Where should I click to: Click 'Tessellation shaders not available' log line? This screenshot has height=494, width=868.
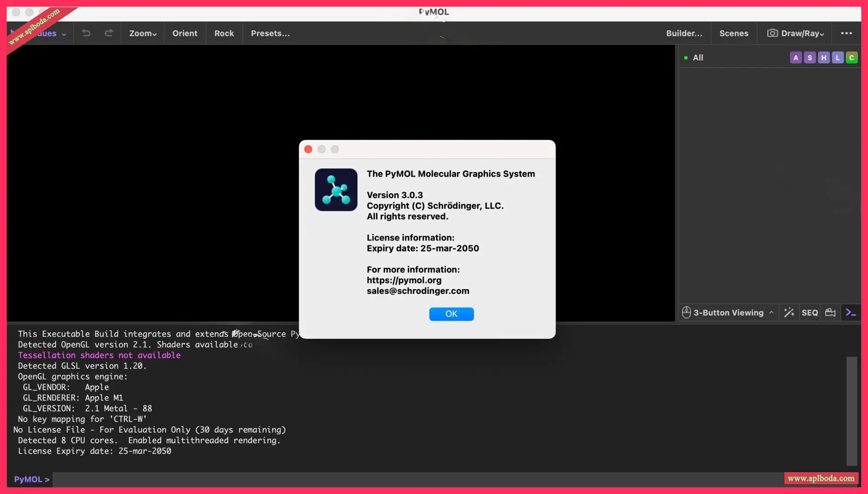[99, 355]
